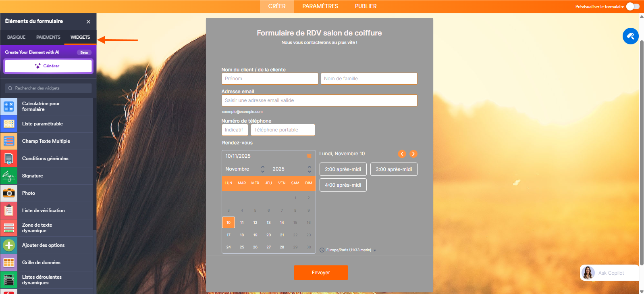Click the Rechercher des widgets search field
This screenshot has width=644, height=294.
pyautogui.click(x=48, y=88)
